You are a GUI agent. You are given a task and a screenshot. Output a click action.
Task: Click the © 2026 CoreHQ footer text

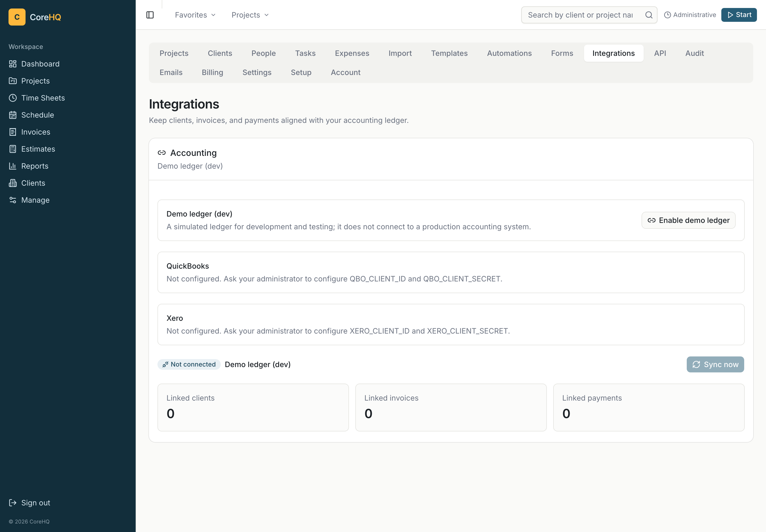click(29, 521)
